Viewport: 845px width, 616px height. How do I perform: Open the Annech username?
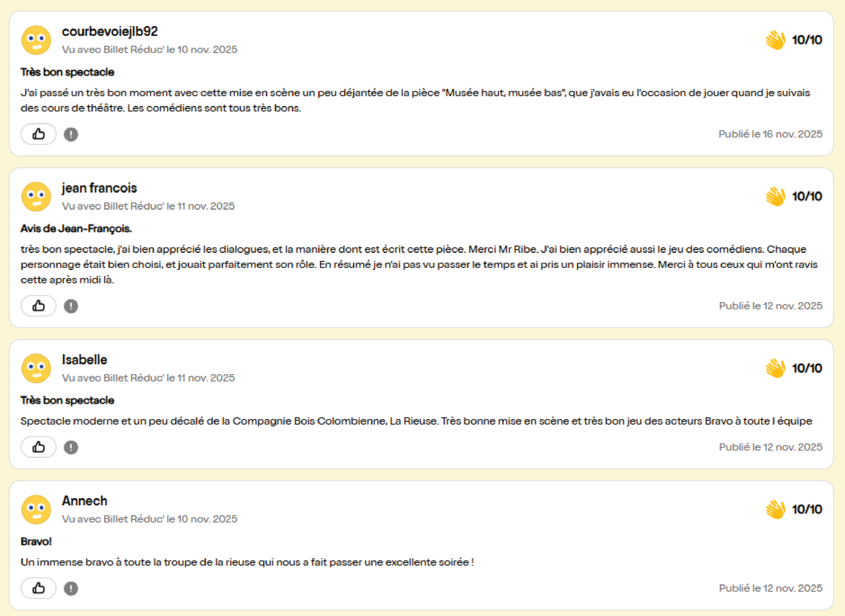click(84, 501)
